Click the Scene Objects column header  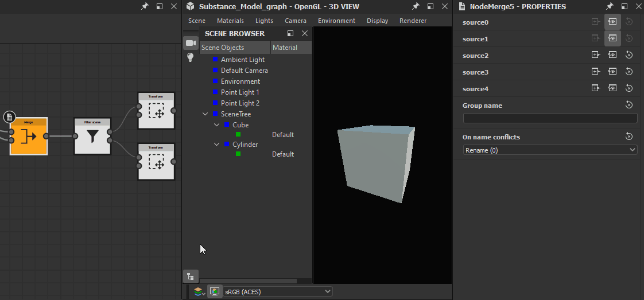pyautogui.click(x=235, y=48)
